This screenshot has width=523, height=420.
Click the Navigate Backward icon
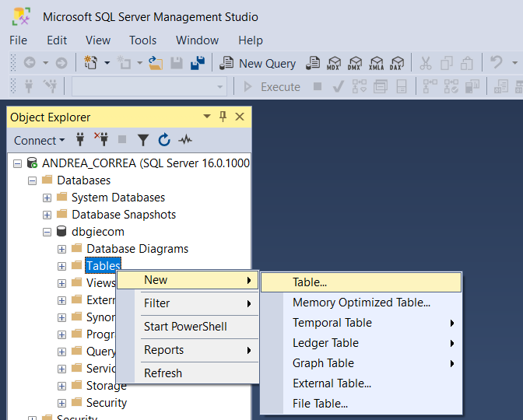30,62
